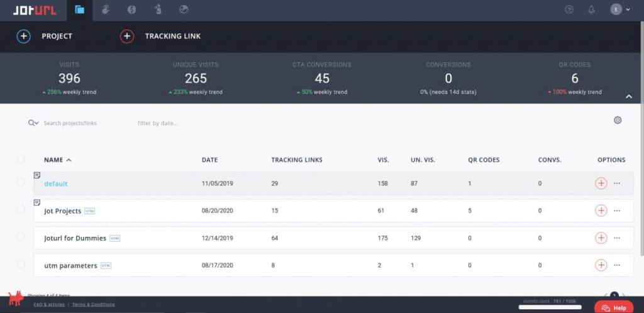The image size is (644, 313).
Task: Open the red Help chat button
Action: pyautogui.click(x=613, y=308)
